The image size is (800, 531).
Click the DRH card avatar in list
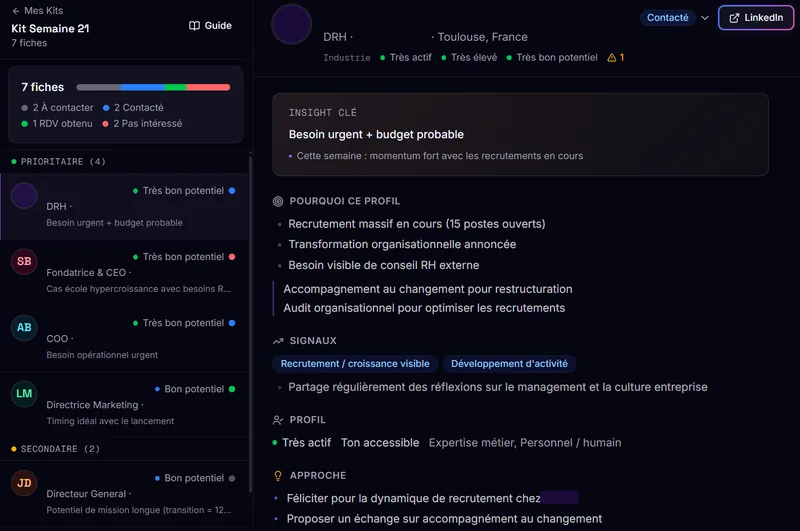[x=24, y=196]
